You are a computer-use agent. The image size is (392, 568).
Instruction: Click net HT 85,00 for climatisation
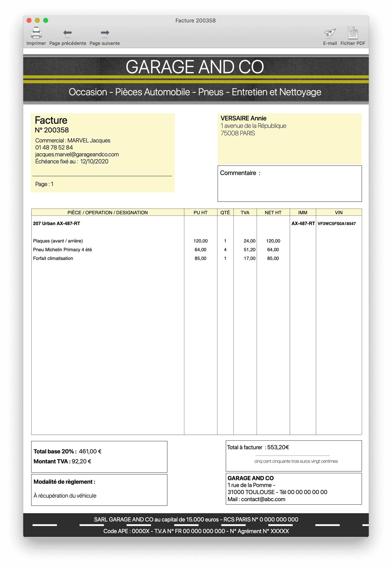(273, 258)
